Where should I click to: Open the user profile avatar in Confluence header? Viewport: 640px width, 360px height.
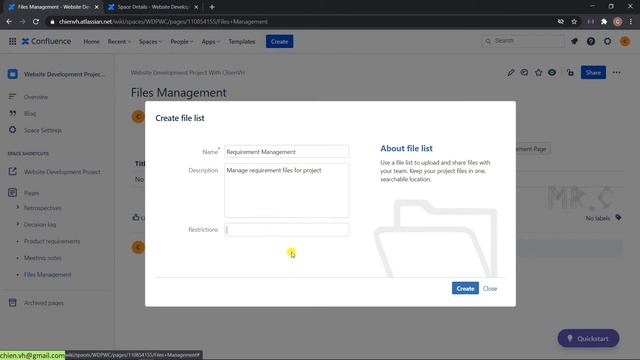point(624,41)
